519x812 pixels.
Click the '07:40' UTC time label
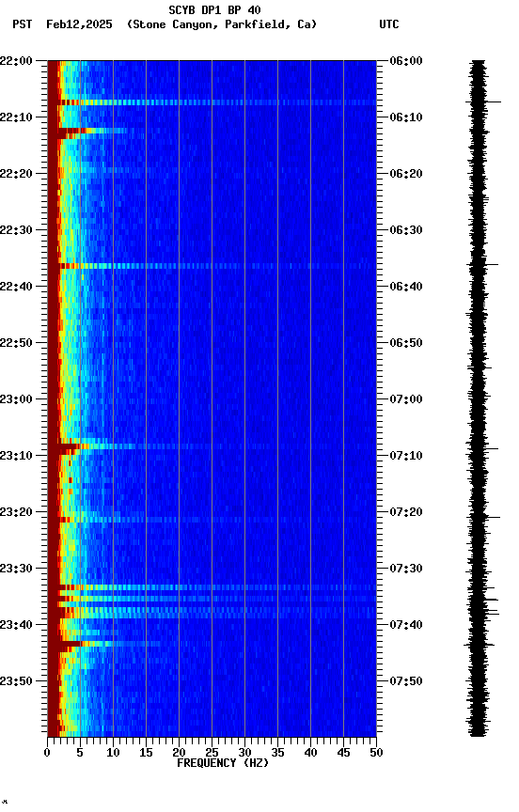pos(406,626)
